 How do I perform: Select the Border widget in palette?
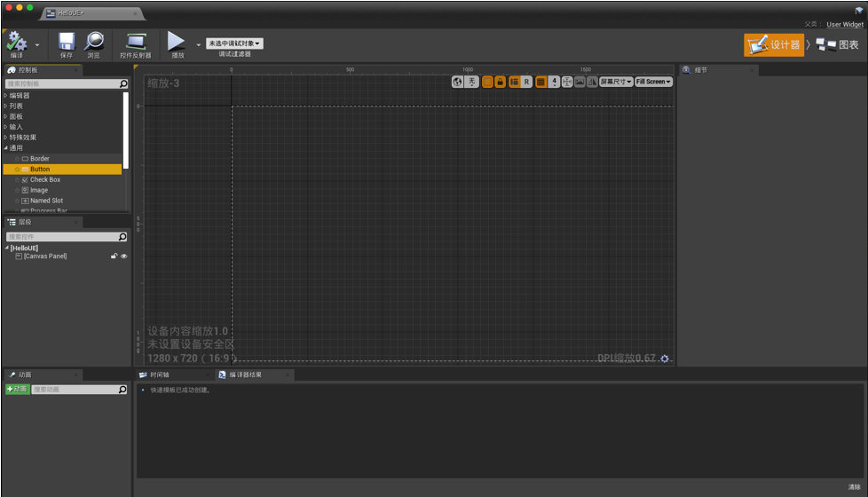[62, 159]
